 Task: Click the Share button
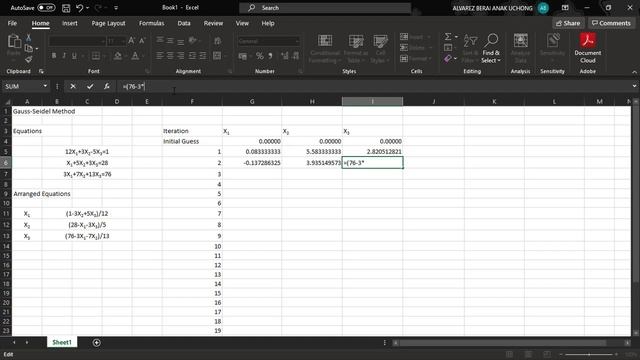568,23
